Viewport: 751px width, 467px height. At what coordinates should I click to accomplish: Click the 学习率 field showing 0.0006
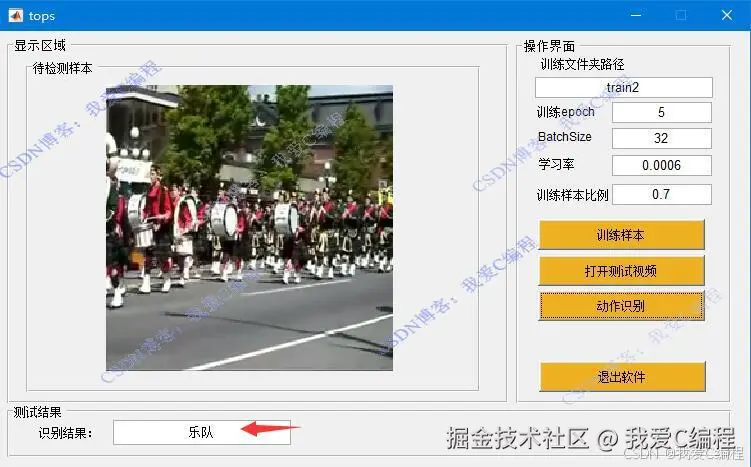click(x=661, y=166)
